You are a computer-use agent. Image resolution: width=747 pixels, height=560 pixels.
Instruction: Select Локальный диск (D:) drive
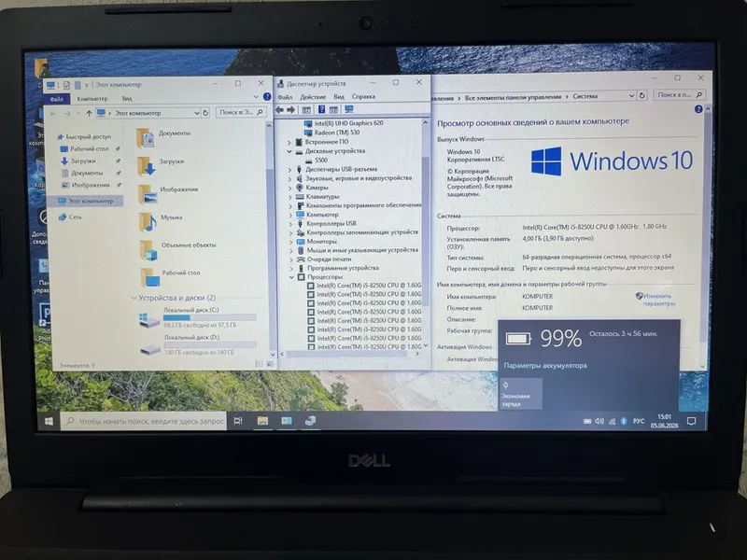tap(198, 344)
